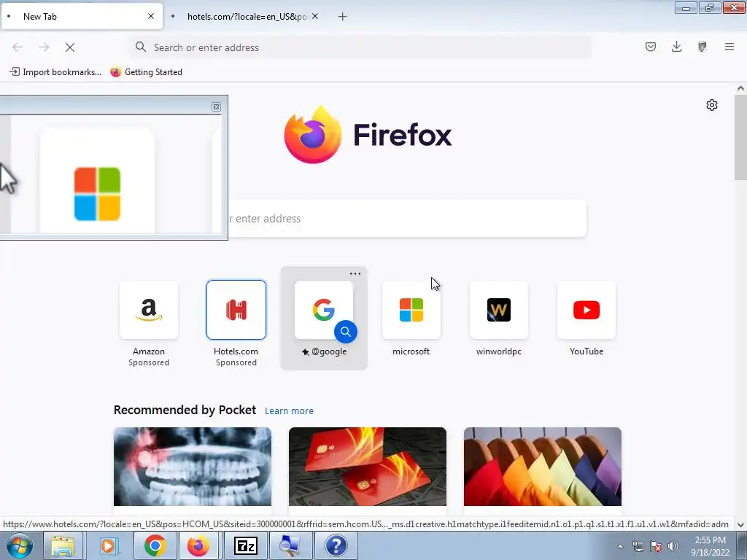Open the teeth x-ray Pocket article
The image size is (747, 560).
193,467
